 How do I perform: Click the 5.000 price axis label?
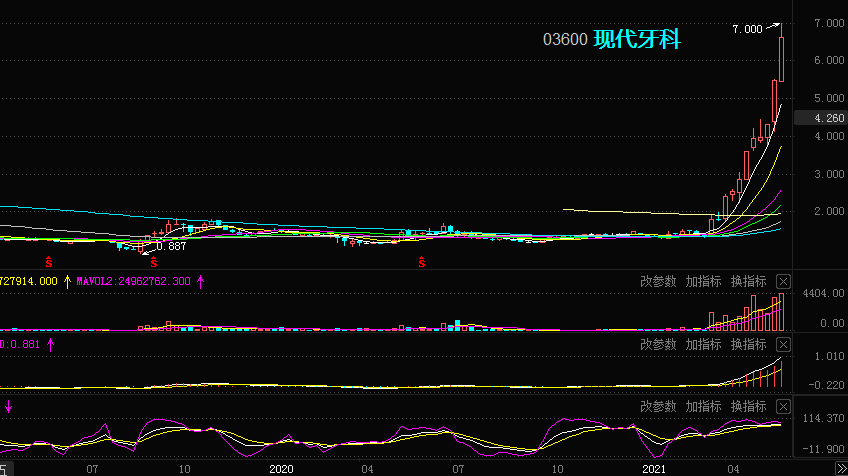point(829,98)
